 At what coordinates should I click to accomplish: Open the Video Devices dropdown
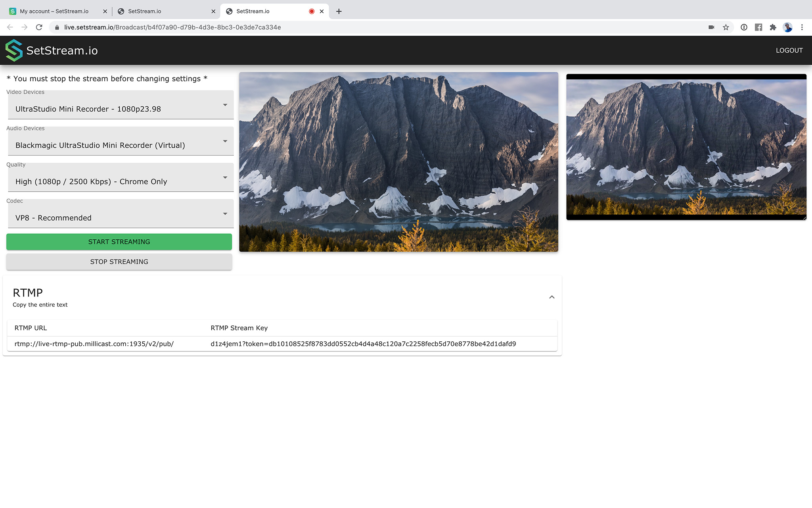[121, 105]
